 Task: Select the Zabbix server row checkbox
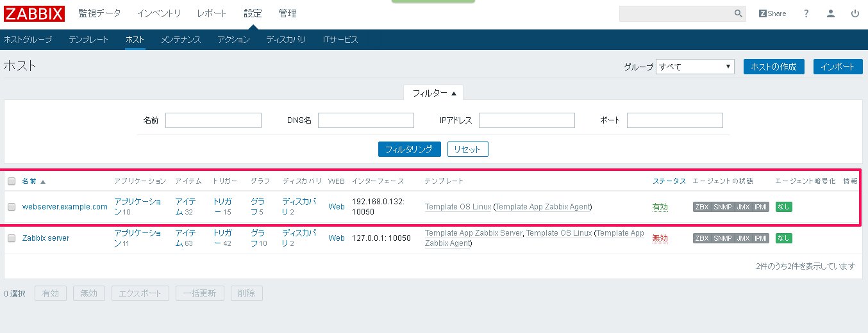point(12,238)
